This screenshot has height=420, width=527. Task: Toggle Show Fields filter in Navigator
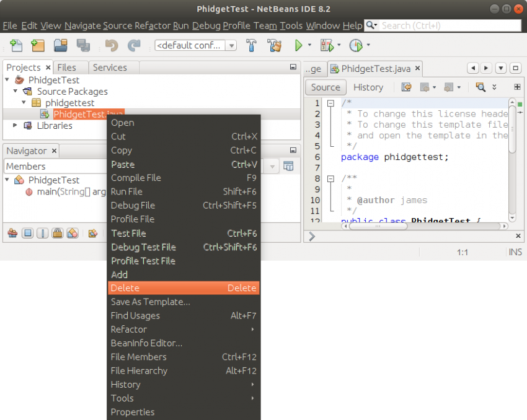coord(27,233)
